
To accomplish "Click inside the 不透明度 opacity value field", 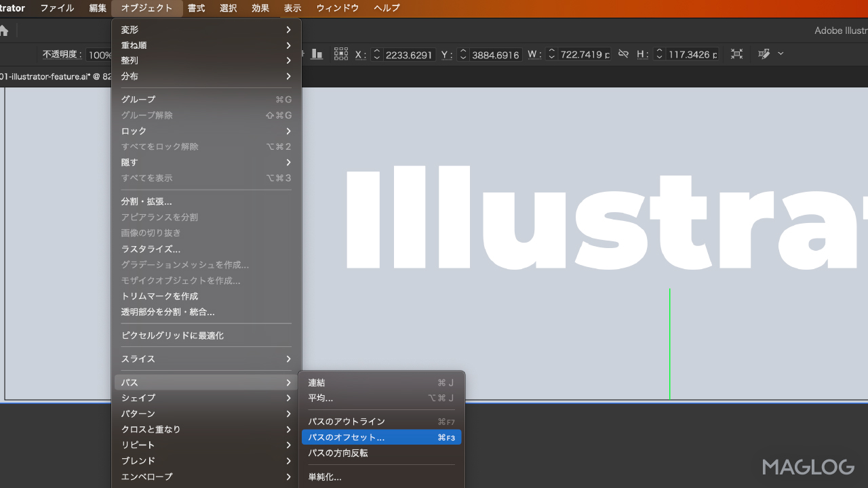I will [102, 55].
